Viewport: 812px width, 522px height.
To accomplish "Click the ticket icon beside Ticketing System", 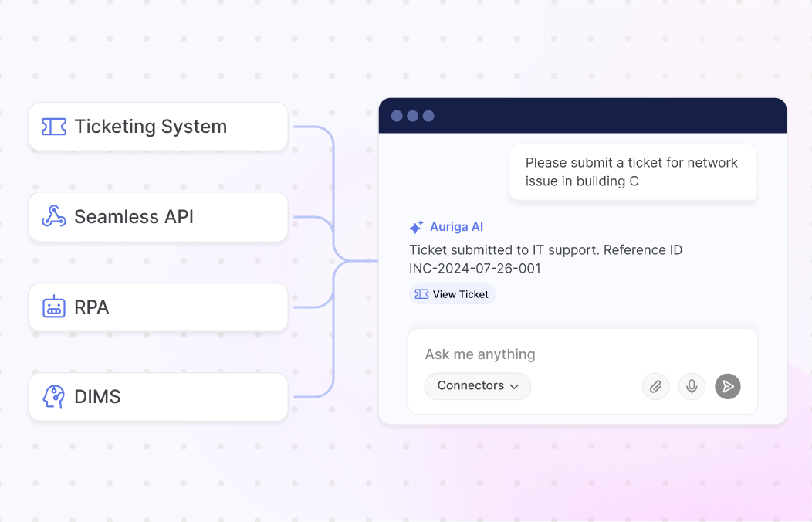I will [54, 127].
